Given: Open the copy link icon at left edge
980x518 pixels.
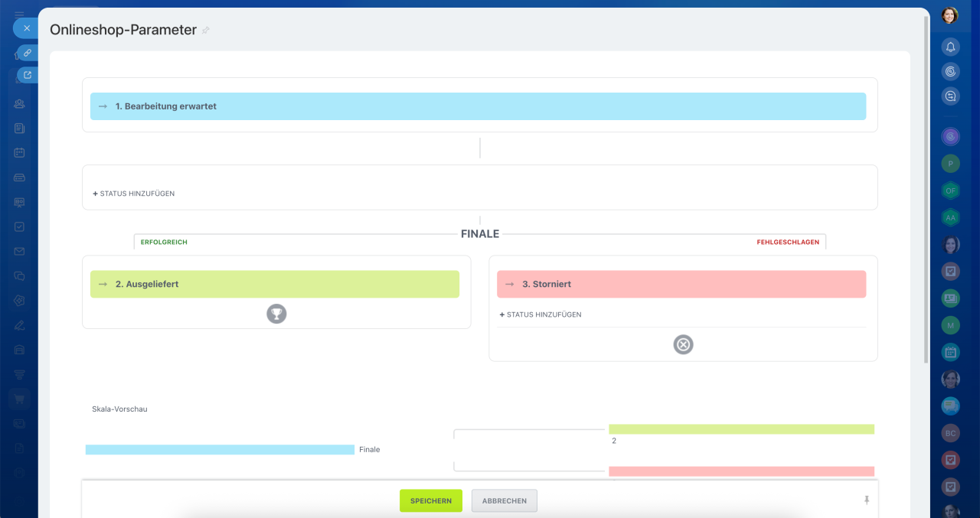Looking at the screenshot, I should [x=28, y=53].
